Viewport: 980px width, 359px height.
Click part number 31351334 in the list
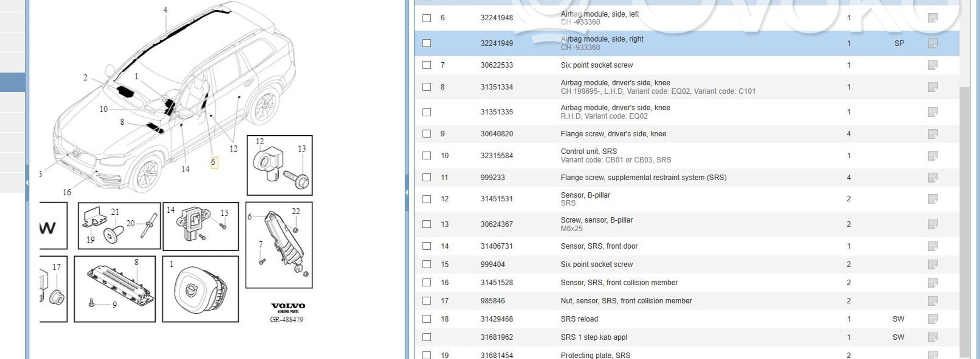496,87
